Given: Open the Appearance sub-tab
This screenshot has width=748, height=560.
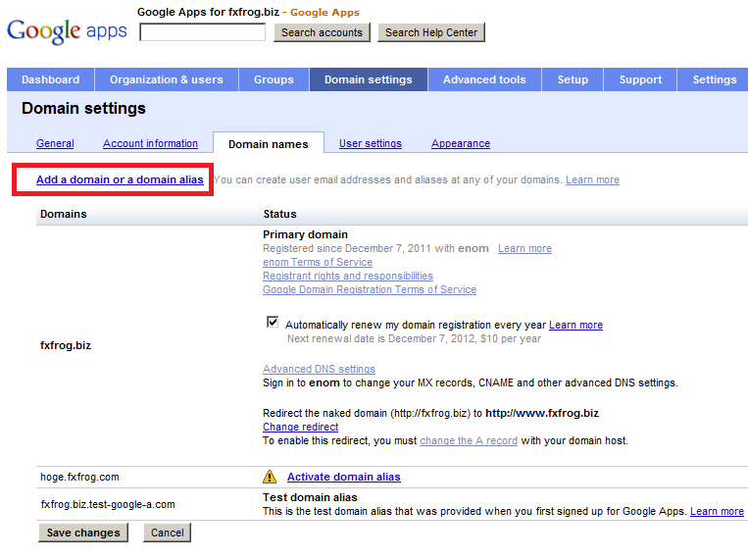Looking at the screenshot, I should (460, 143).
